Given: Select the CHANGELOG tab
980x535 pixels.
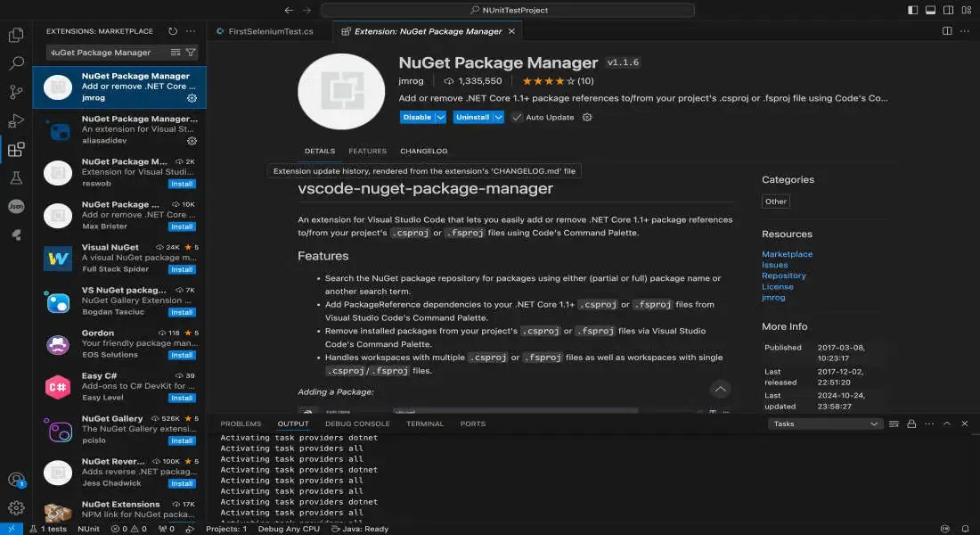Looking at the screenshot, I should pyautogui.click(x=424, y=151).
